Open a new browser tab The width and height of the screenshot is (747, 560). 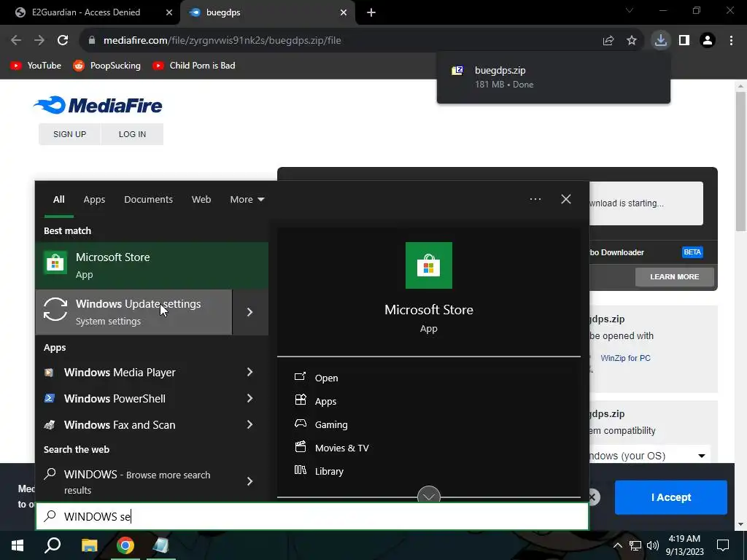pos(371,12)
